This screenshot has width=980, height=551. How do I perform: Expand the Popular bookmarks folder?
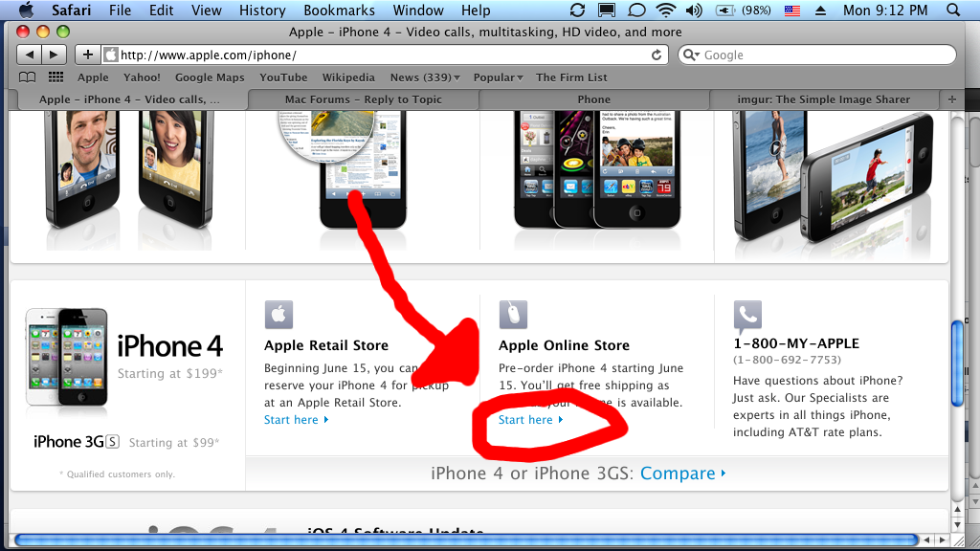498,77
